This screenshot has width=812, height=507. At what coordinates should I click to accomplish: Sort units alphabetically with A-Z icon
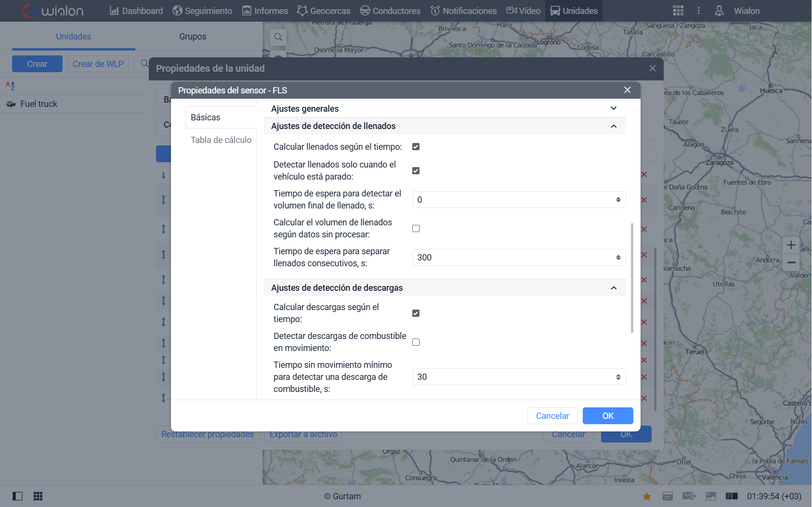[10, 86]
